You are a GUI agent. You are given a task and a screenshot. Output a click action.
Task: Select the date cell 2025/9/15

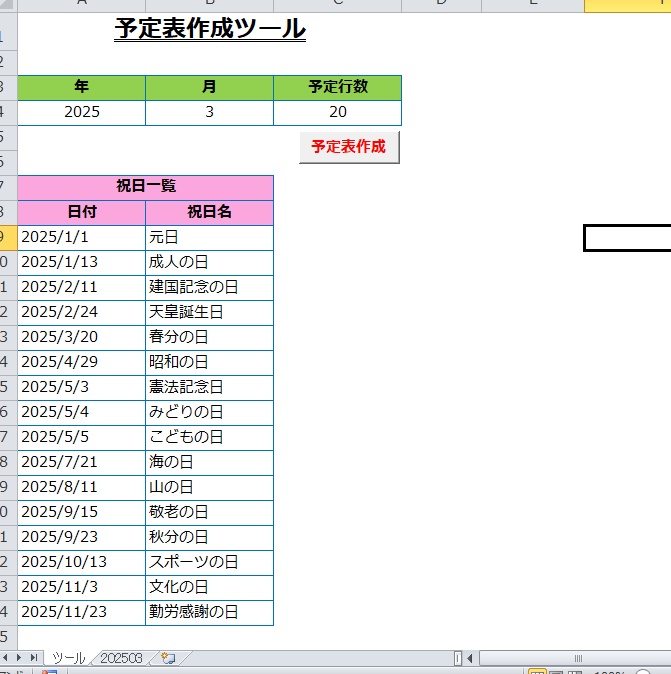click(x=82, y=512)
